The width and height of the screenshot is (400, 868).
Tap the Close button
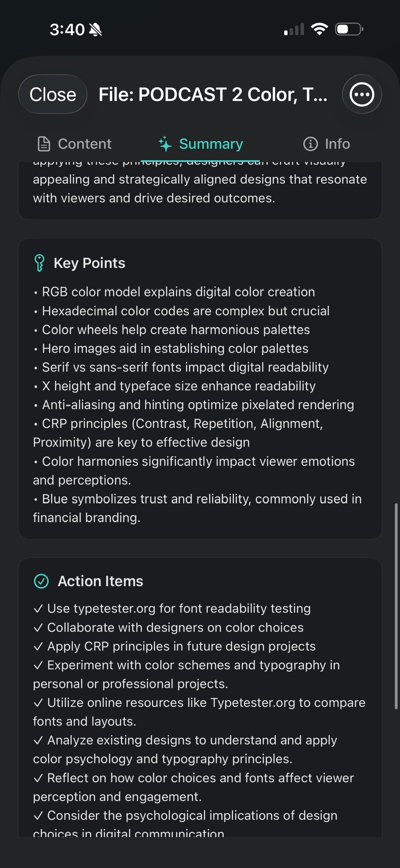click(x=53, y=95)
